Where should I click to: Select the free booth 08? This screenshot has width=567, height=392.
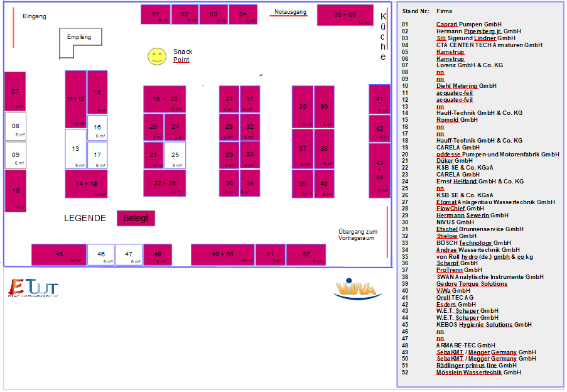click(x=16, y=126)
